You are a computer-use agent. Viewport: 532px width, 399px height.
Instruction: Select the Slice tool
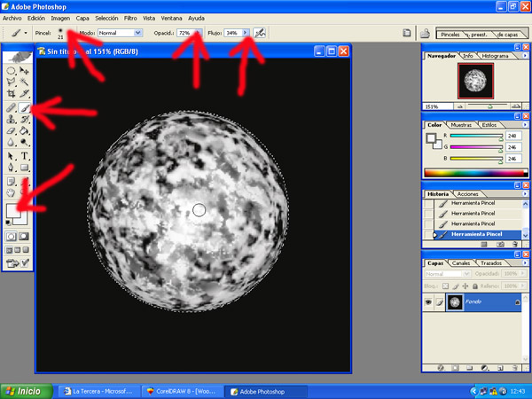point(24,93)
